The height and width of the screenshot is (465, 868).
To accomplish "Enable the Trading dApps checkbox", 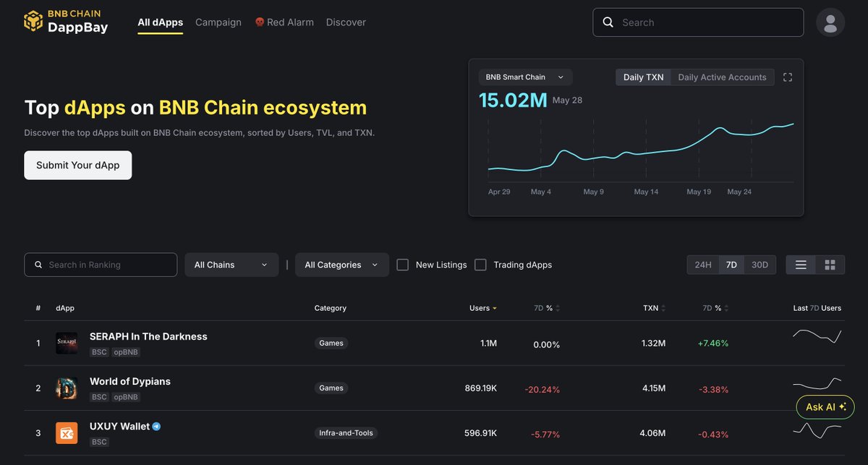I will [x=480, y=265].
